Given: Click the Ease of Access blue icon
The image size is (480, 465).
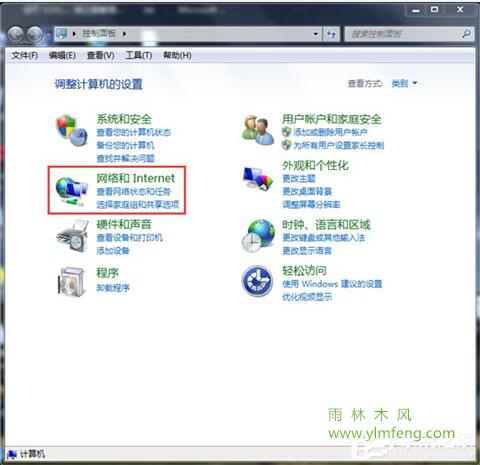Looking at the screenshot, I should (257, 281).
